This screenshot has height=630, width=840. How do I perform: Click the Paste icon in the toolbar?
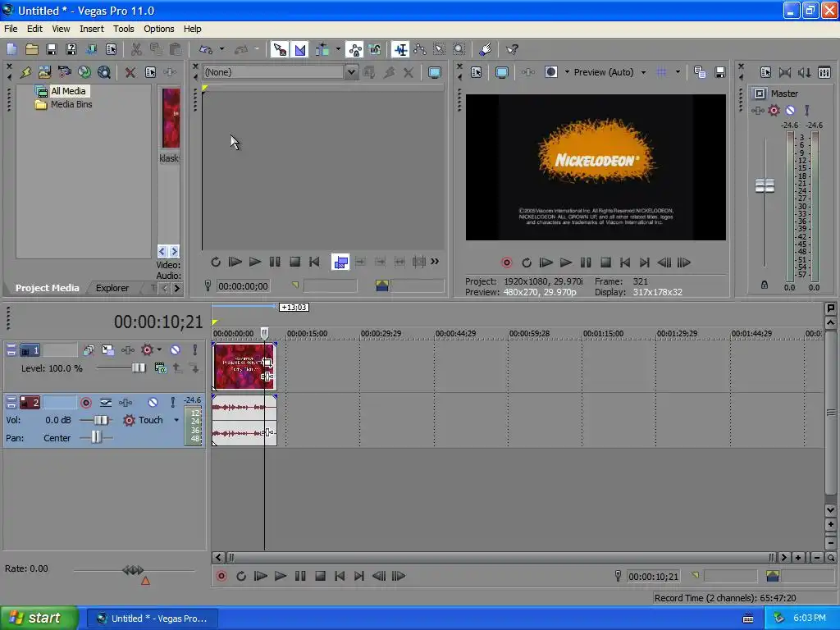(176, 49)
